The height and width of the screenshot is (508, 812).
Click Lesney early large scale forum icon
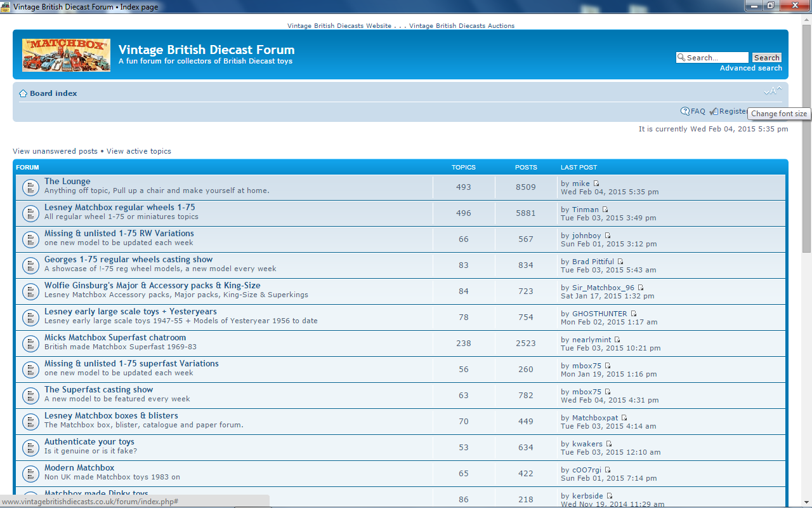point(30,317)
